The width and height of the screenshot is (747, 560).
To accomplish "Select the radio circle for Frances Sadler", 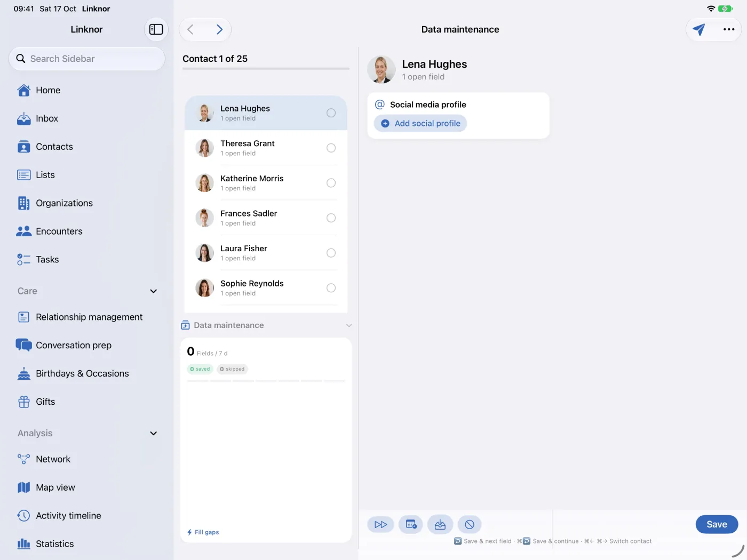I will click(x=331, y=218).
